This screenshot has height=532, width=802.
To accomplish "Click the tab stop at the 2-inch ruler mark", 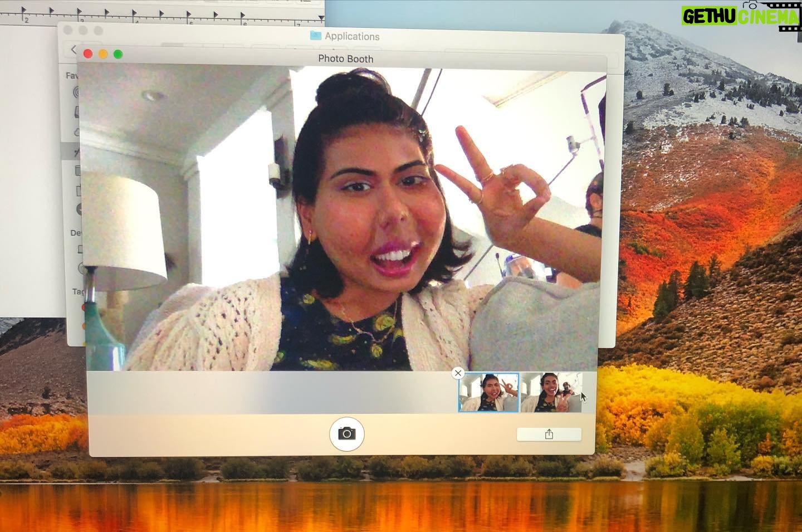I will [x=23, y=9].
